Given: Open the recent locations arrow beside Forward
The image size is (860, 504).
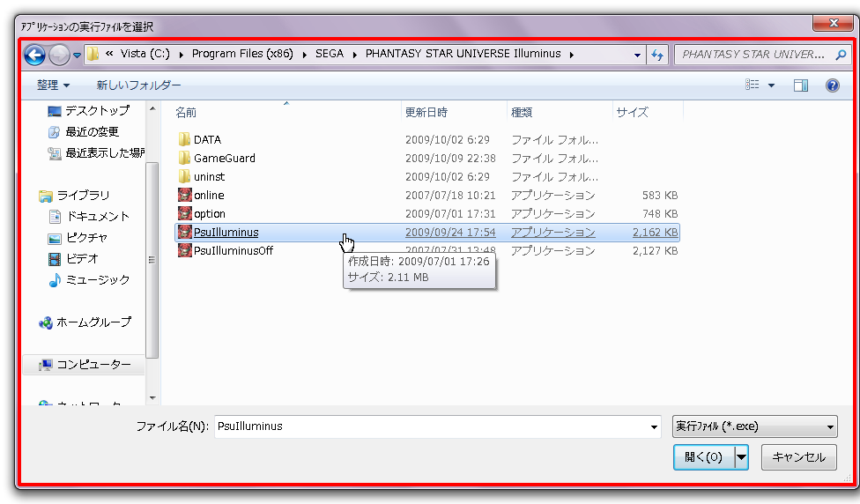Looking at the screenshot, I should (77, 55).
